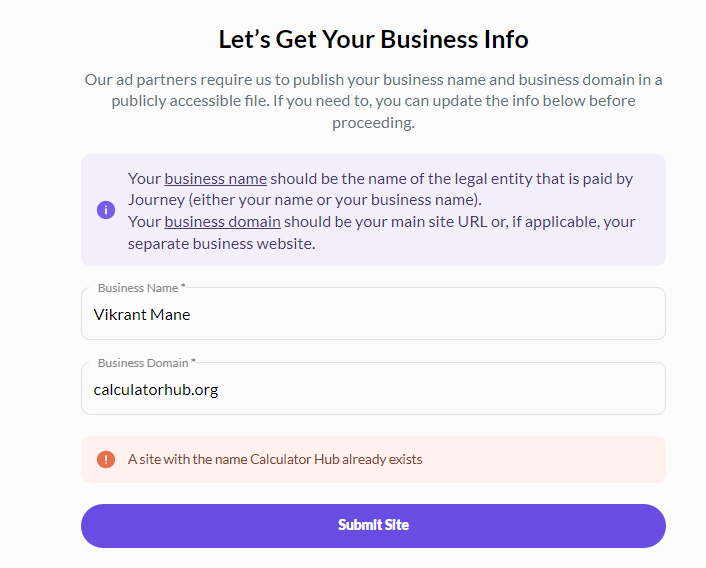Click the "Business Name *" field label
The height and width of the screenshot is (568, 706).
coord(141,288)
